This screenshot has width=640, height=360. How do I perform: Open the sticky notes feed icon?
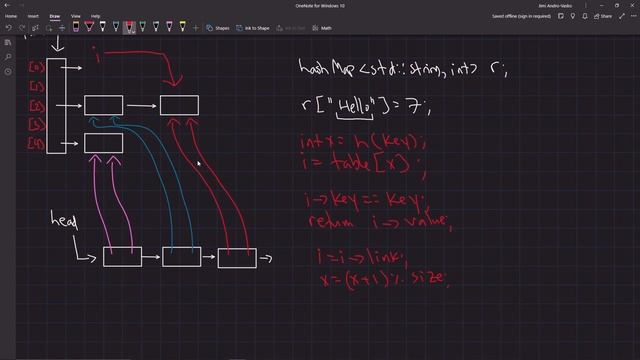tap(561, 16)
